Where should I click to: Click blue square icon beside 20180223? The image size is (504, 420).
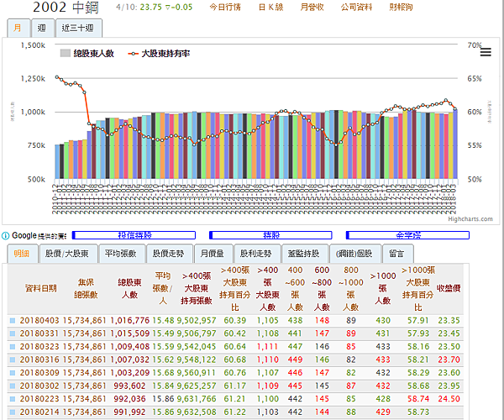click(x=13, y=399)
